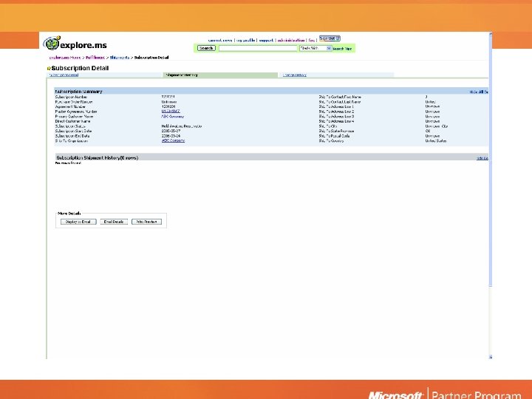Click the No rows found message
The height and width of the screenshot is (399, 532).
pos(68,163)
